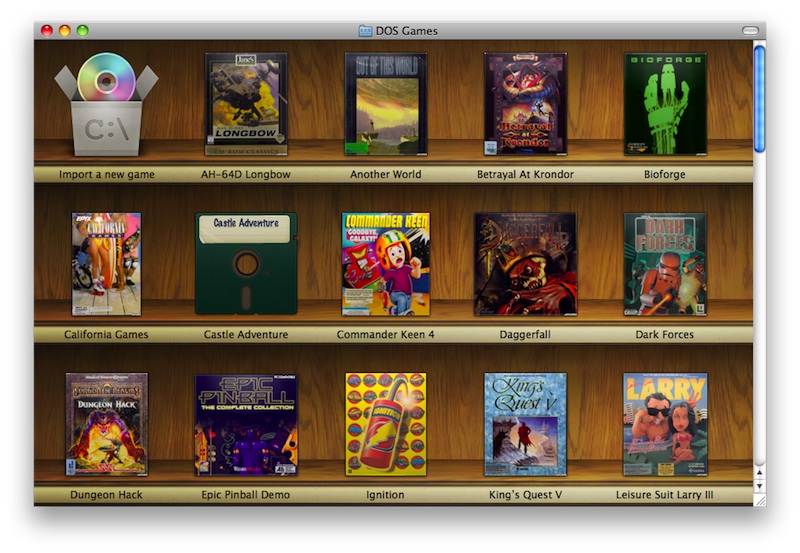The image size is (800, 553).
Task: Select the Daggerfall game cover
Action: pos(525,264)
